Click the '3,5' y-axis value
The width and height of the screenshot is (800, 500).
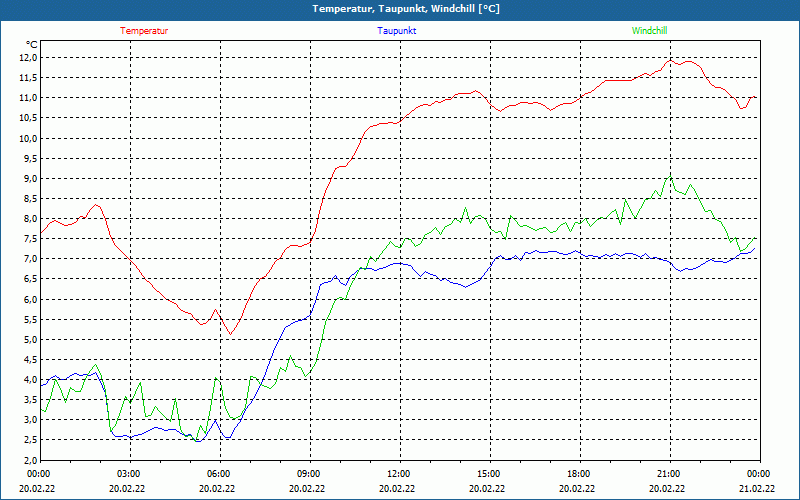[x=31, y=400]
